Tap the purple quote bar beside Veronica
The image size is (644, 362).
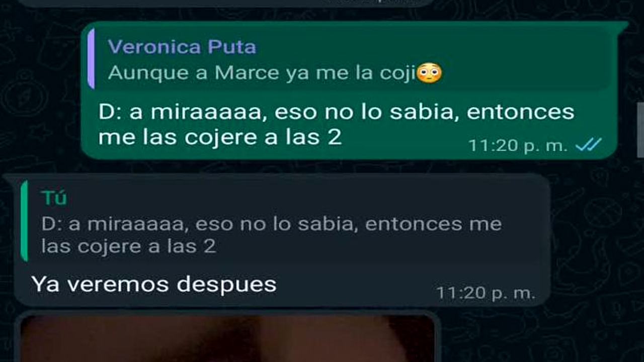click(91, 58)
